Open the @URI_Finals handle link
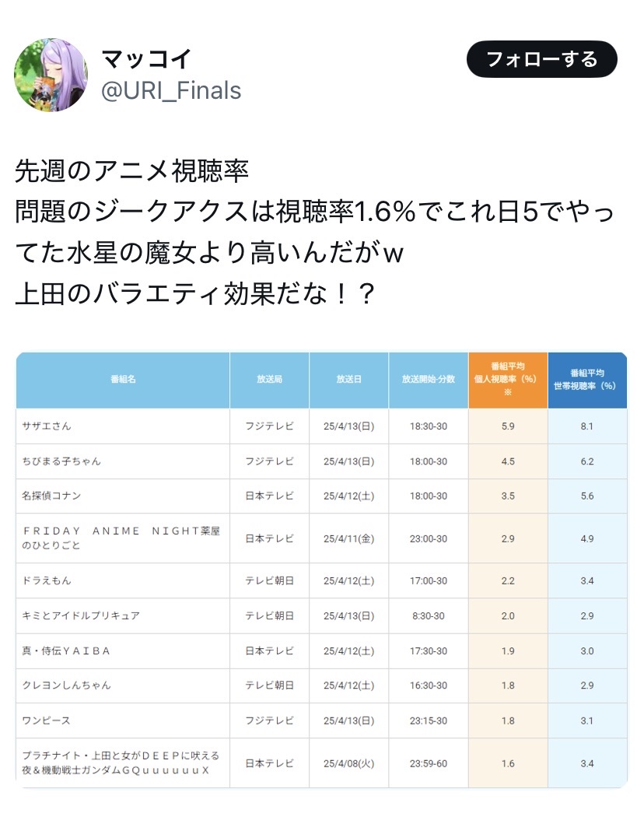Viewport: 644px width, 831px height. 172,91
